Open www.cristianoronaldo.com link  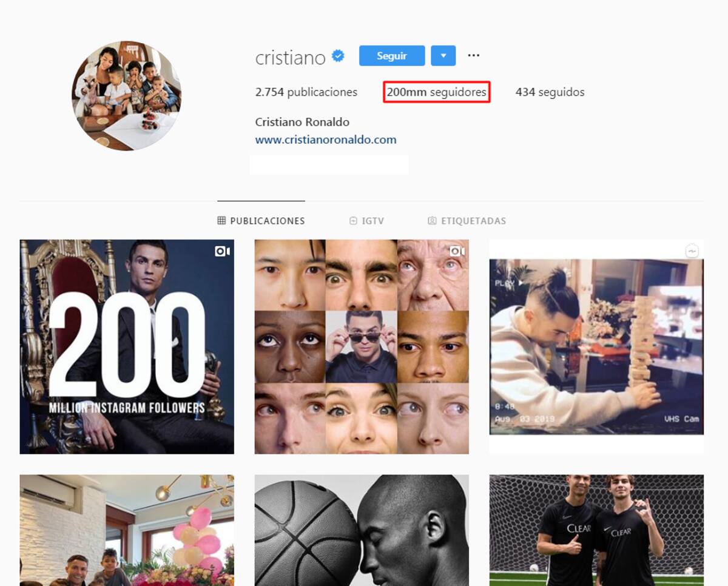click(x=326, y=140)
